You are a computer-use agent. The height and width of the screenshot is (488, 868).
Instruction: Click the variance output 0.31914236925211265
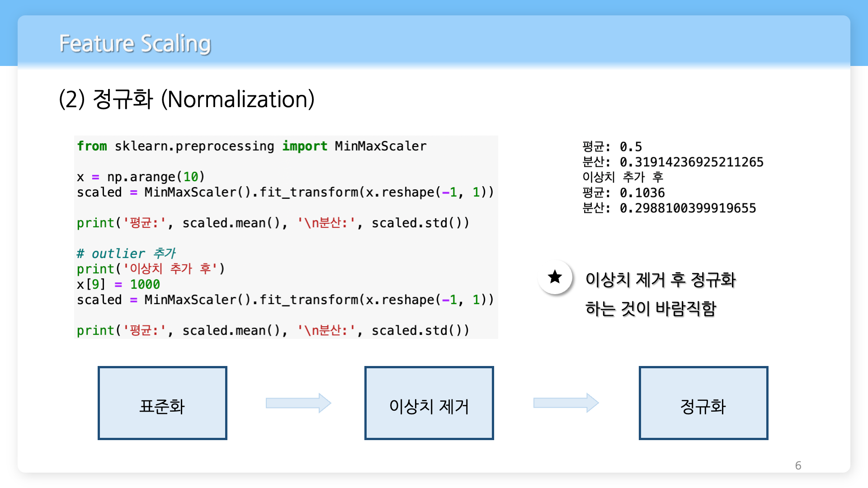pyautogui.click(x=691, y=162)
